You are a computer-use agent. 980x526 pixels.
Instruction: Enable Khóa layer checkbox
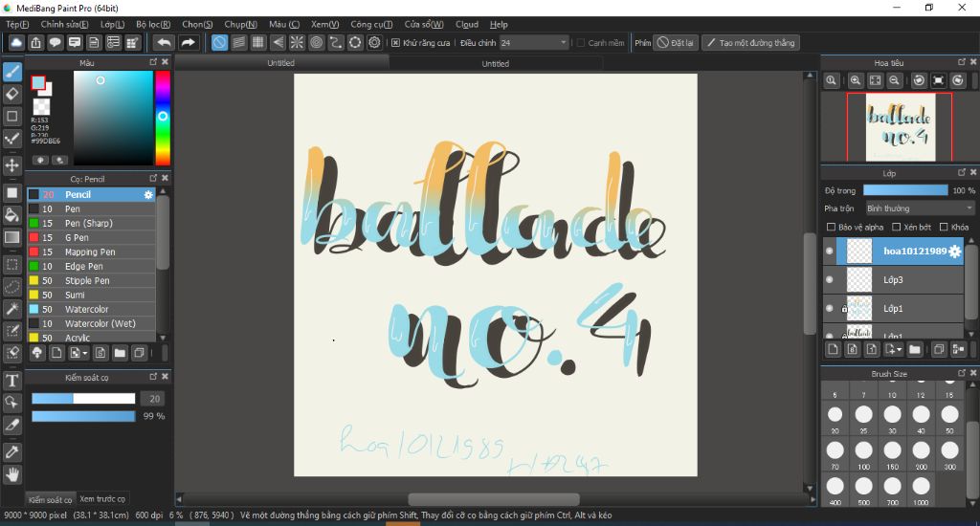[944, 227]
